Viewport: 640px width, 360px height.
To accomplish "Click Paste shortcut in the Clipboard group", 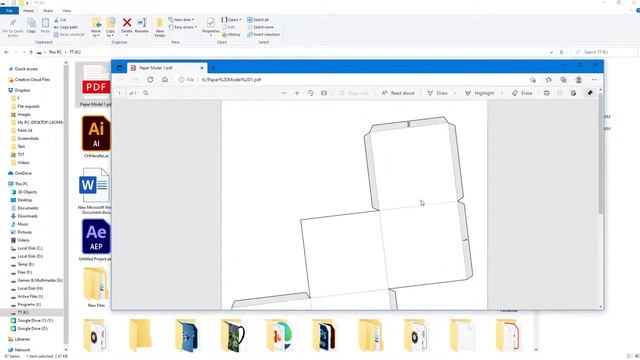I will point(69,35).
